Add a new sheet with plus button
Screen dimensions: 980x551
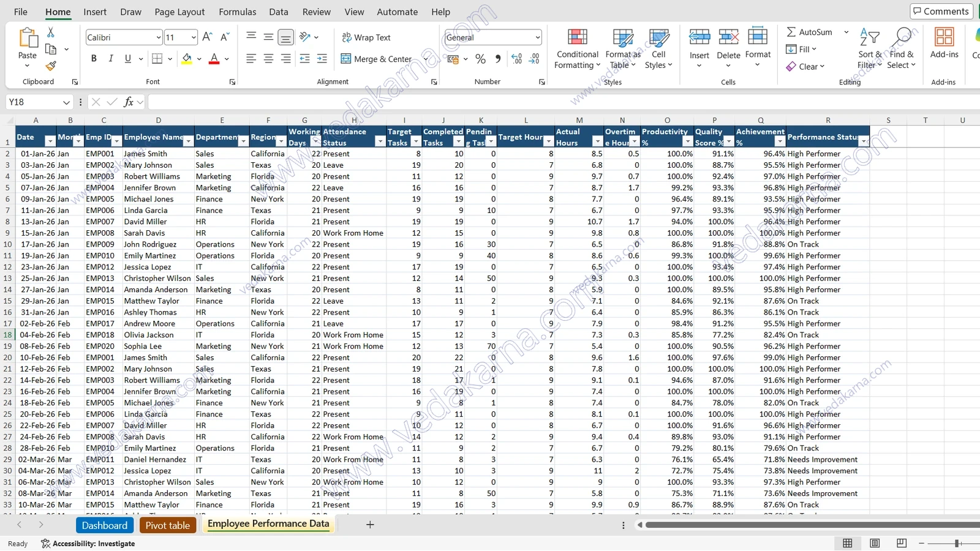point(370,525)
